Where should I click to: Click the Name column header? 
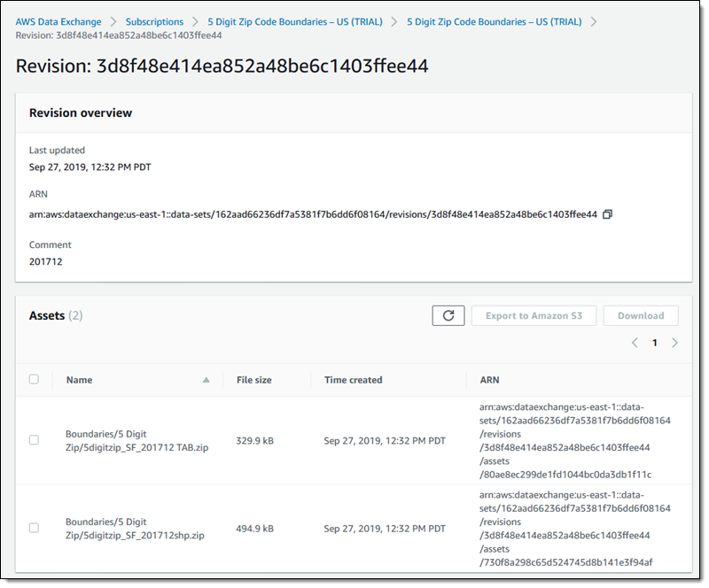tap(79, 380)
